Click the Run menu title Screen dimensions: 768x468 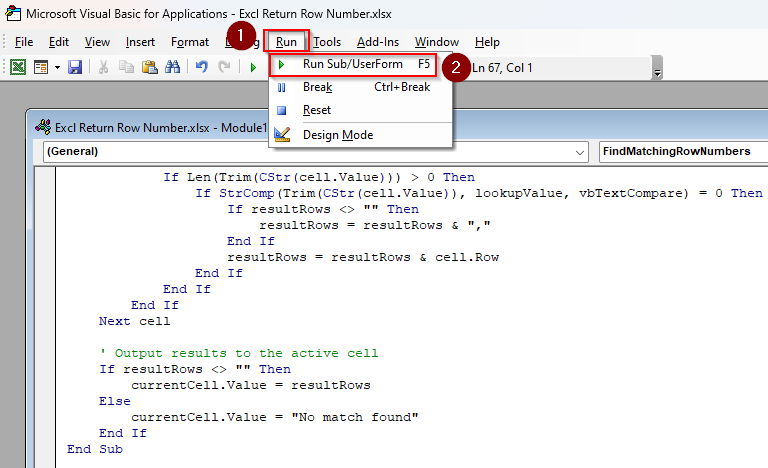286,42
